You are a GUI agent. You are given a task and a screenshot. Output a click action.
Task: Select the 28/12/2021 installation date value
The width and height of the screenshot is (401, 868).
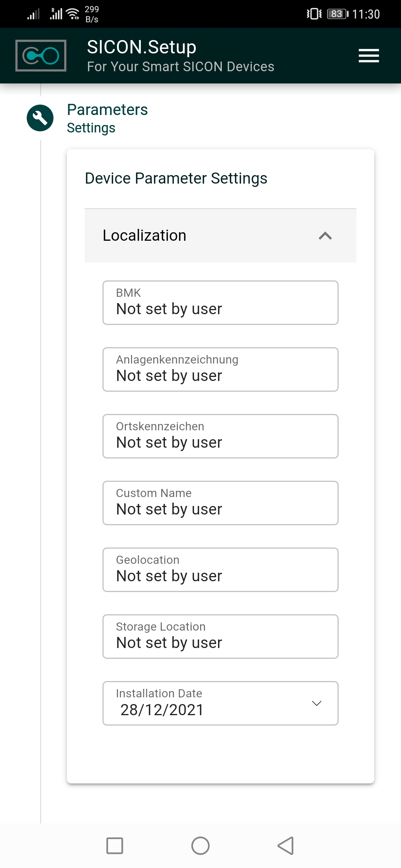tap(162, 710)
